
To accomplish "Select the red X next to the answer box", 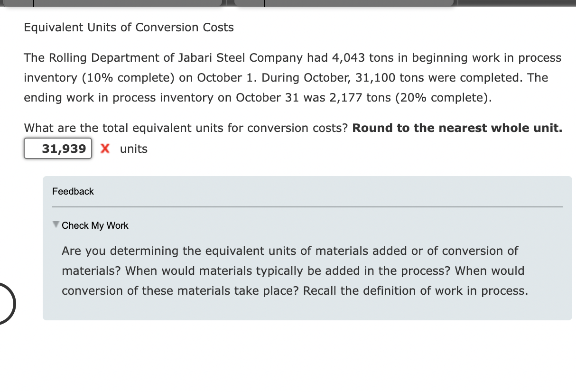I will [x=104, y=149].
